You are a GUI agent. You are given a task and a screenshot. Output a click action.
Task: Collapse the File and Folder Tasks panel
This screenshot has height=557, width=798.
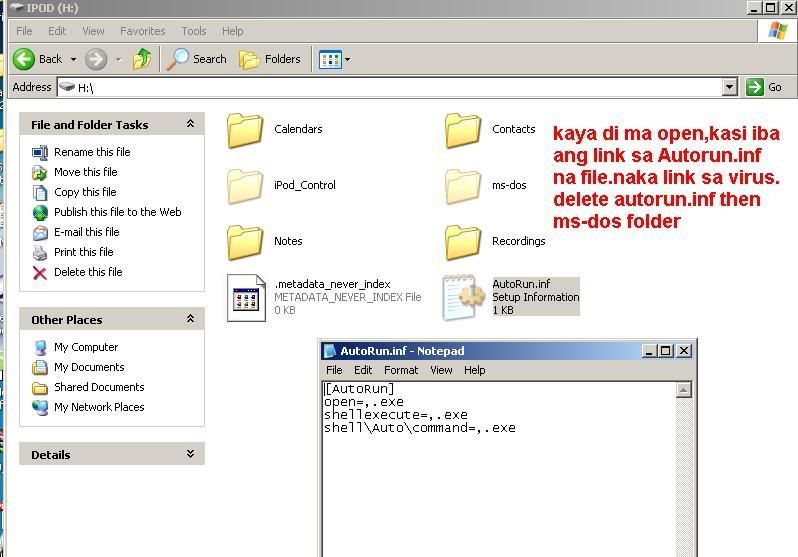[x=190, y=124]
